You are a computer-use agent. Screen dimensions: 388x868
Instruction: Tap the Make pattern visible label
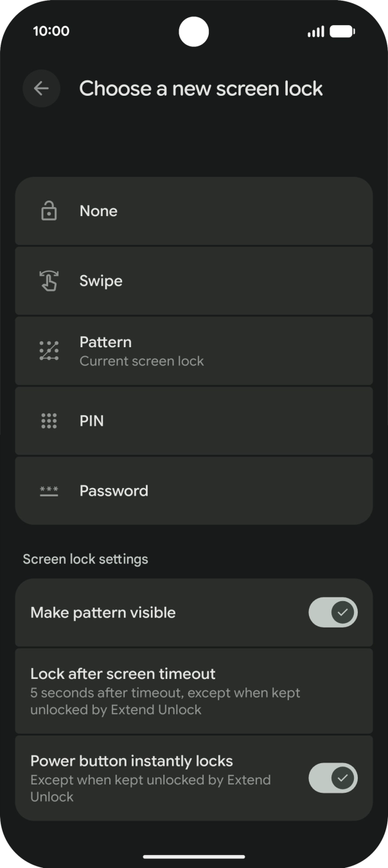103,613
